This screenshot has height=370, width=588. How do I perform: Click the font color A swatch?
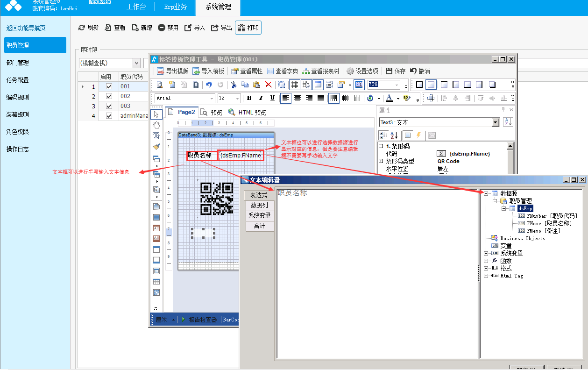pyautogui.click(x=389, y=98)
